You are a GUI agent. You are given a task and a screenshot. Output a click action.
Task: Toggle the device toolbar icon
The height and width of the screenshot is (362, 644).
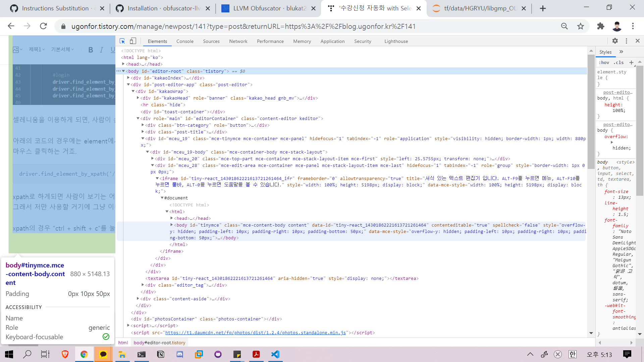[133, 41]
